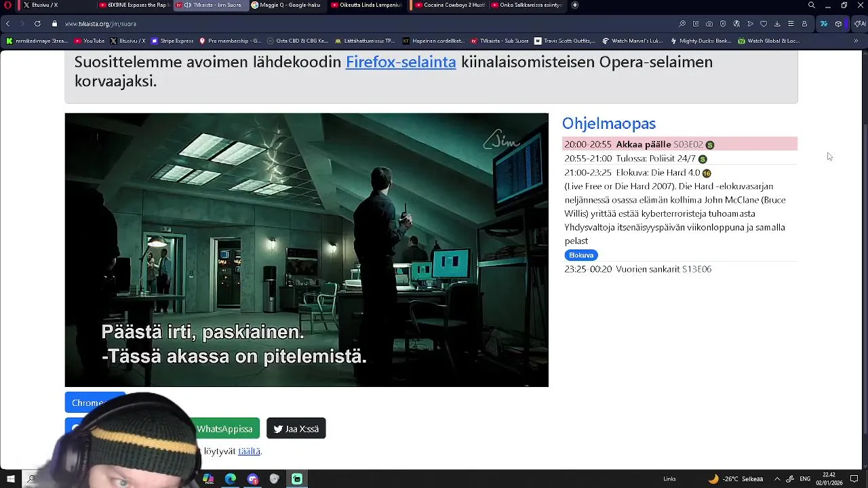Open the Opera player arrow icon

(x=750, y=24)
